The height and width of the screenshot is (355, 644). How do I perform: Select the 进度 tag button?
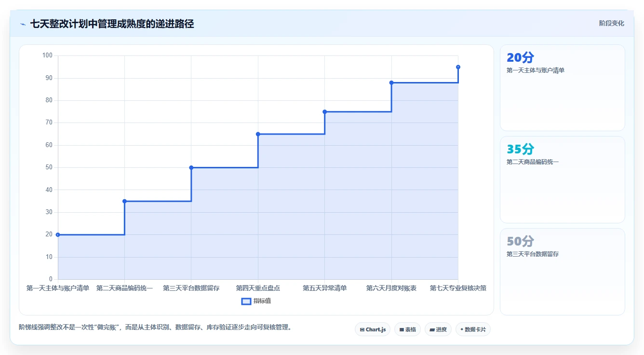(438, 329)
